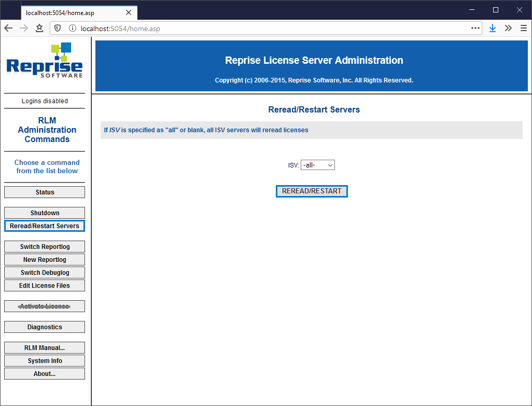This screenshot has width=532, height=406.
Task: Click New Reportlog button
Action: [45, 260]
